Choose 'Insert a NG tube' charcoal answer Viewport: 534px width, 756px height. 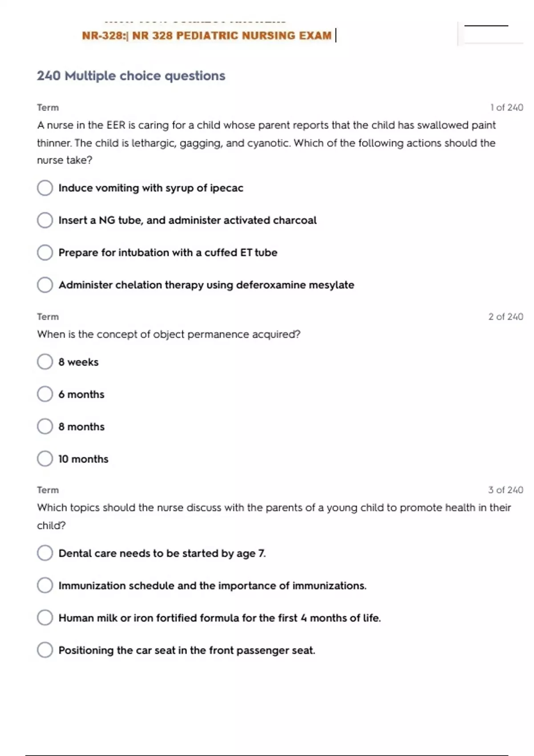coord(45,220)
